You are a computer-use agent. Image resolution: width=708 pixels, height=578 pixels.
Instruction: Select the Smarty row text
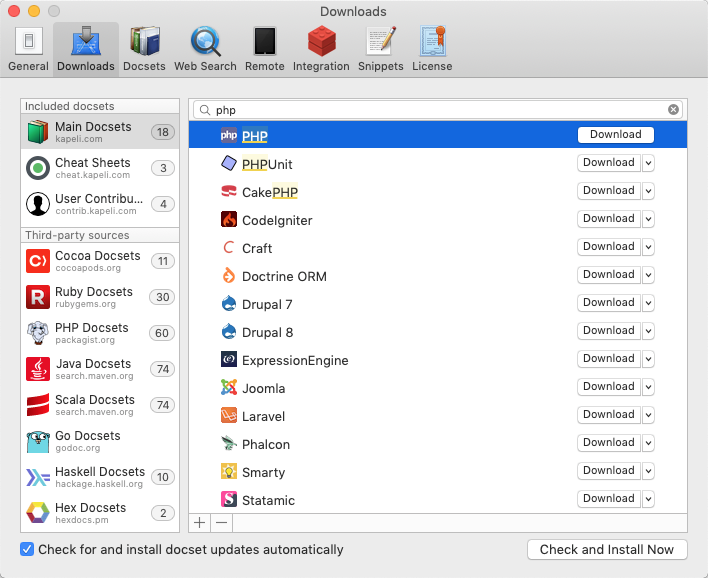(x=264, y=472)
